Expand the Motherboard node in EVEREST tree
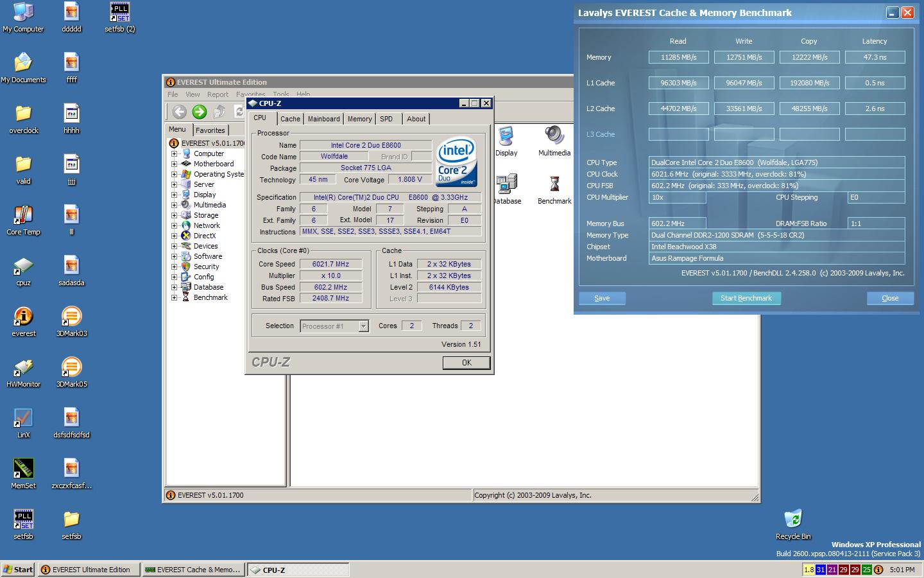 (174, 164)
